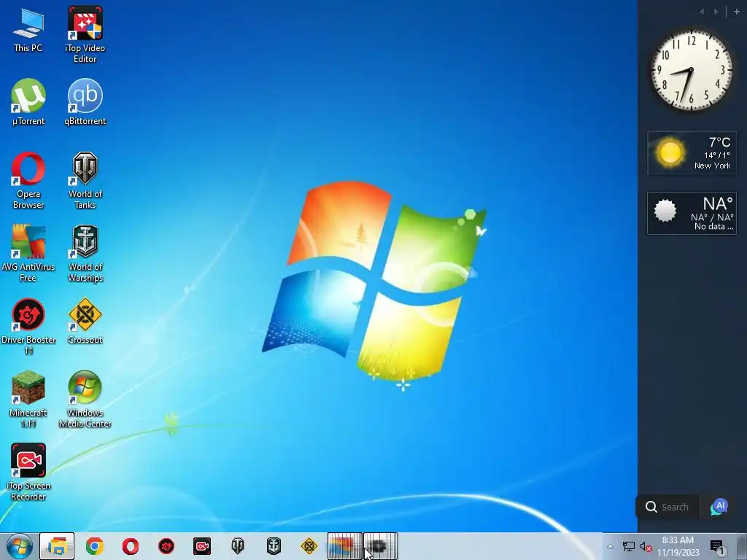747x560 pixels.
Task: Launch Opera from the taskbar
Action: (131, 546)
